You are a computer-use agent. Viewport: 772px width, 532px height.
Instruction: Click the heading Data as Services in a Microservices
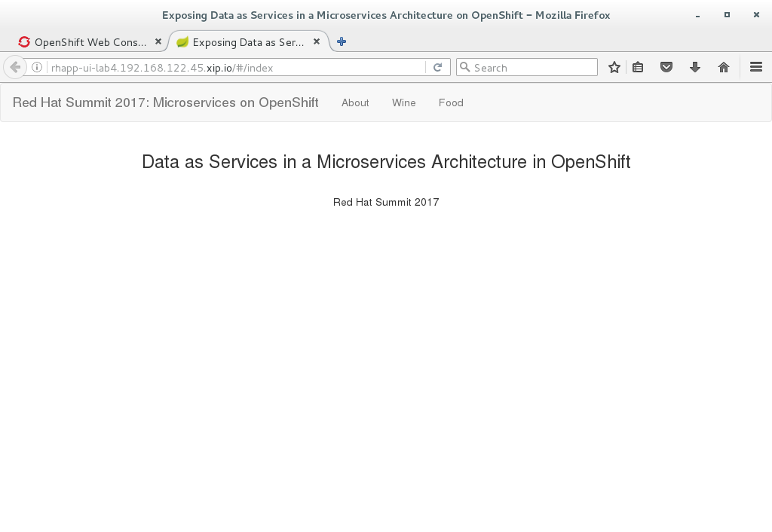click(386, 162)
